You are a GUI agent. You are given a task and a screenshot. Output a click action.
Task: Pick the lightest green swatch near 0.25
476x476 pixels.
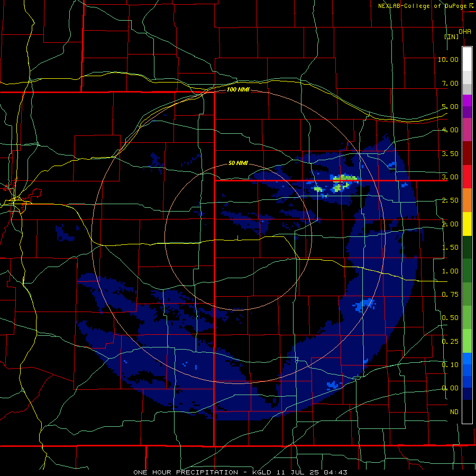(x=467, y=341)
